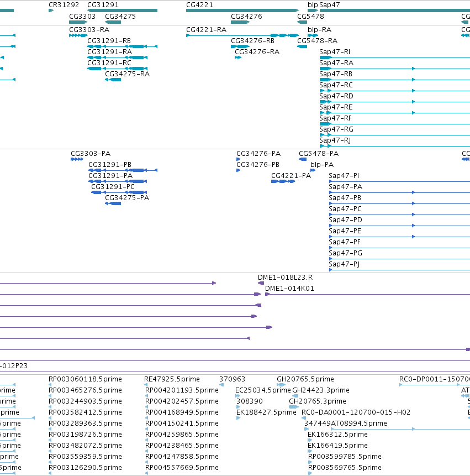Select the CG3303 gene label

click(82, 17)
